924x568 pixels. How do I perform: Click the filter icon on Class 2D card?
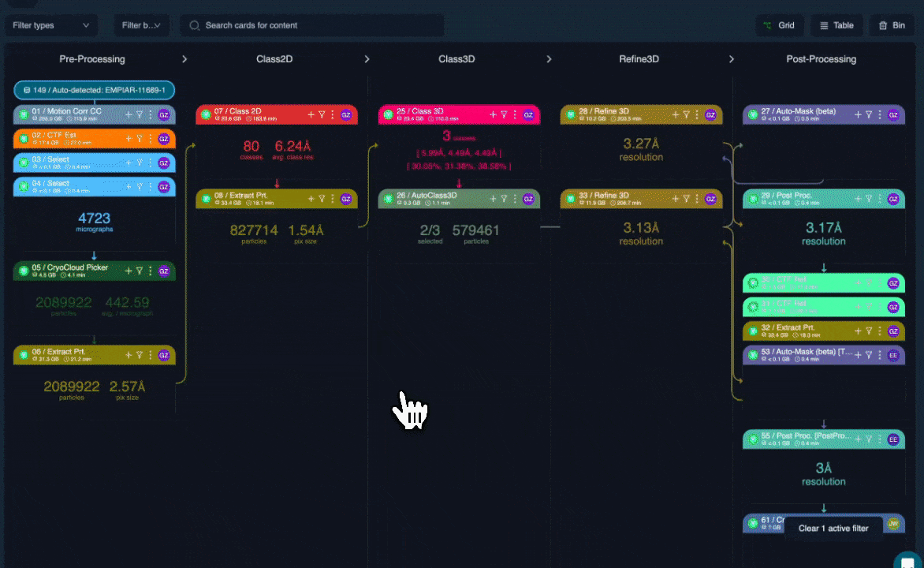(322, 114)
